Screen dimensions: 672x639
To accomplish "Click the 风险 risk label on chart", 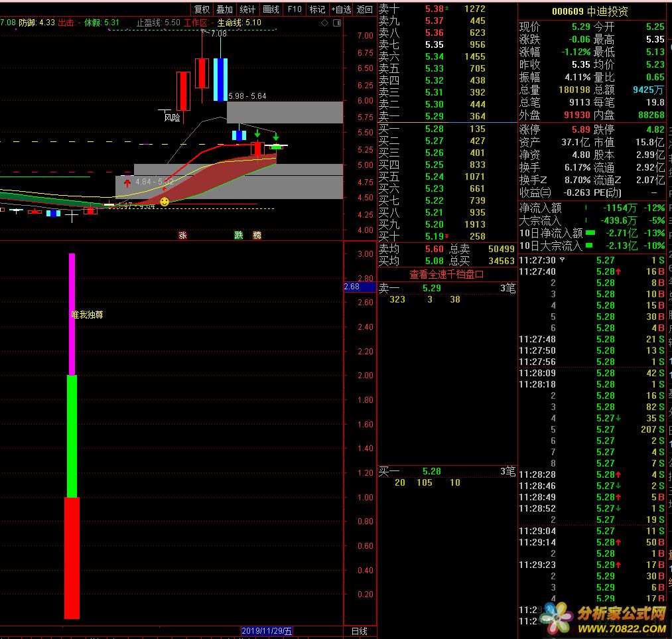I will [x=172, y=117].
